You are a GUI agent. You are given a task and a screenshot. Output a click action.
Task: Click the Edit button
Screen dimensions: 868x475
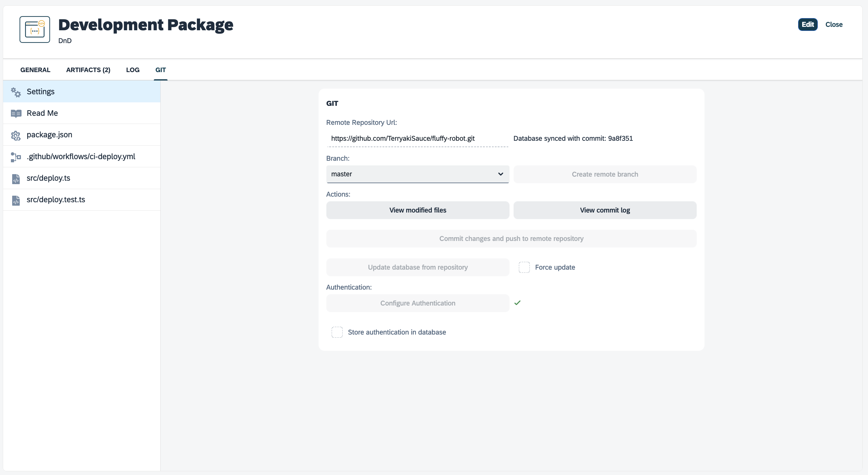coord(808,24)
